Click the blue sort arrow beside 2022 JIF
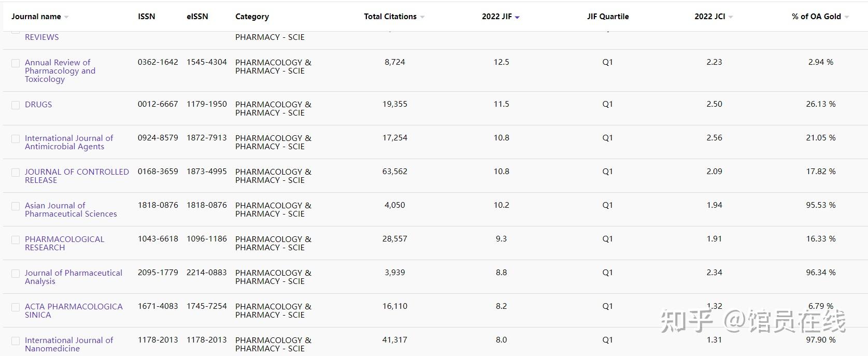The height and width of the screenshot is (356, 868). (517, 17)
